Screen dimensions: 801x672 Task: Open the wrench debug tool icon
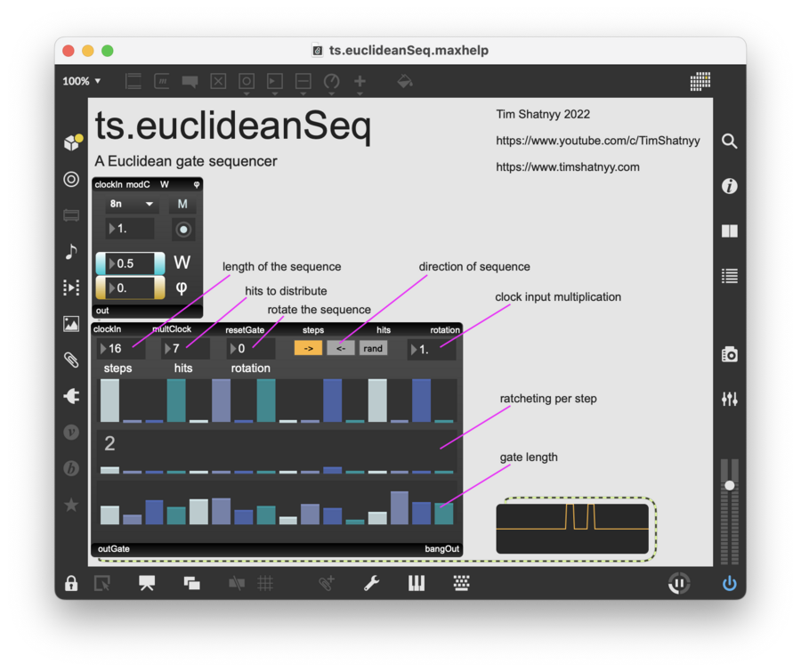coord(372,584)
